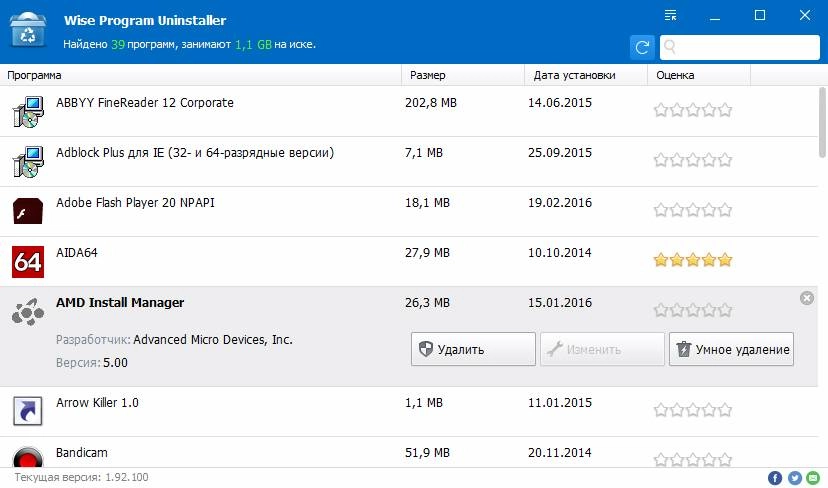Click install date 14.06.2015
Screen dimensions: 828x488
pyautogui.click(x=560, y=102)
